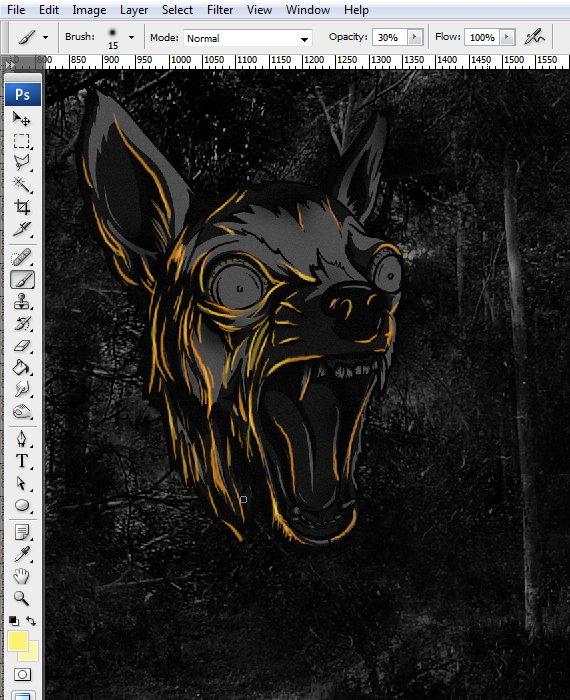
Task: Click the current brush tool preset icon
Action: [26, 38]
